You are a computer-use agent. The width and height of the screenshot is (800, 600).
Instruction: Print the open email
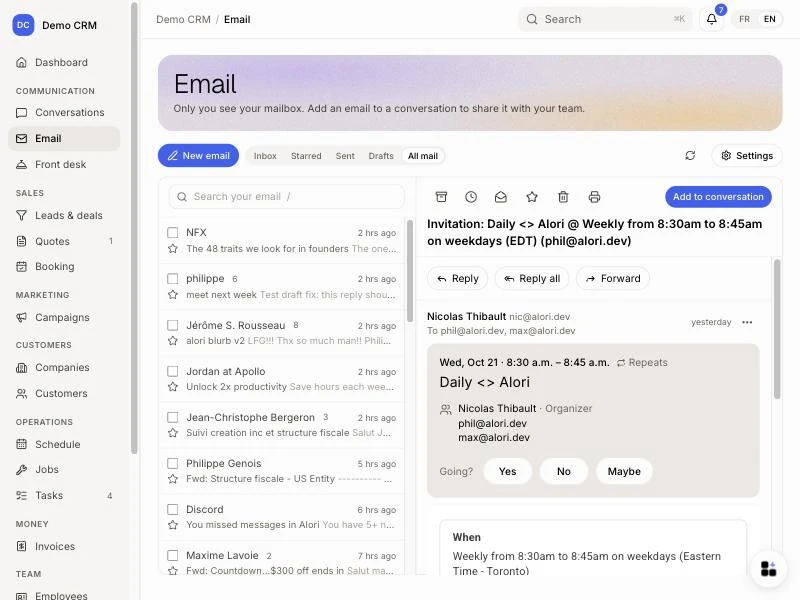[594, 197]
